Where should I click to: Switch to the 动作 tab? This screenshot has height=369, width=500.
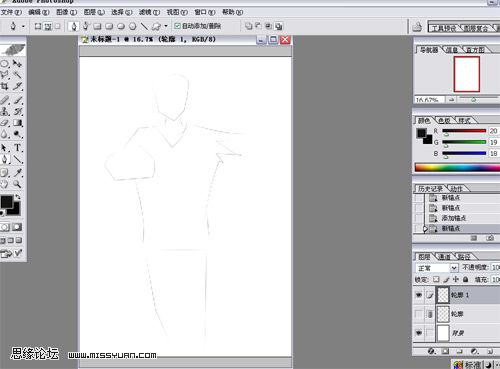point(456,189)
